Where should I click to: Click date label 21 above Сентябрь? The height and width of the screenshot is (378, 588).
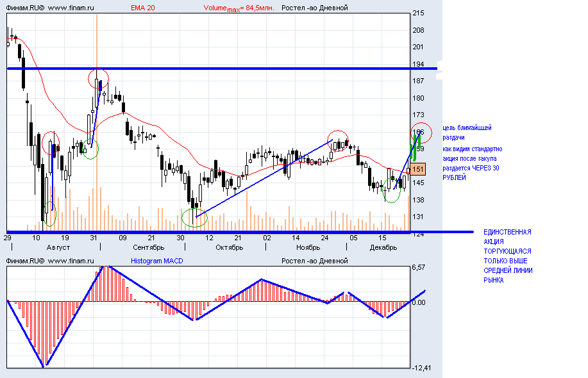click(x=151, y=238)
